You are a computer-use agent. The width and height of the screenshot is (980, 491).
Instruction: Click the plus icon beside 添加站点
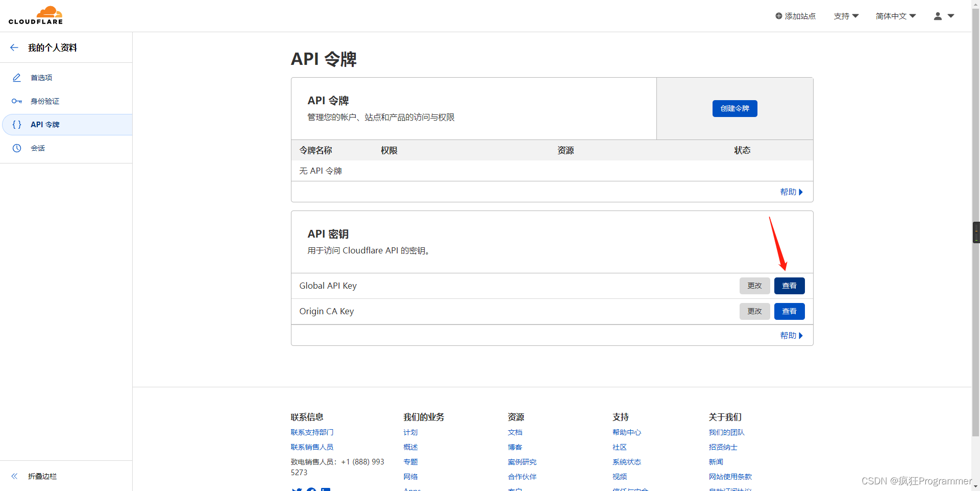point(778,16)
